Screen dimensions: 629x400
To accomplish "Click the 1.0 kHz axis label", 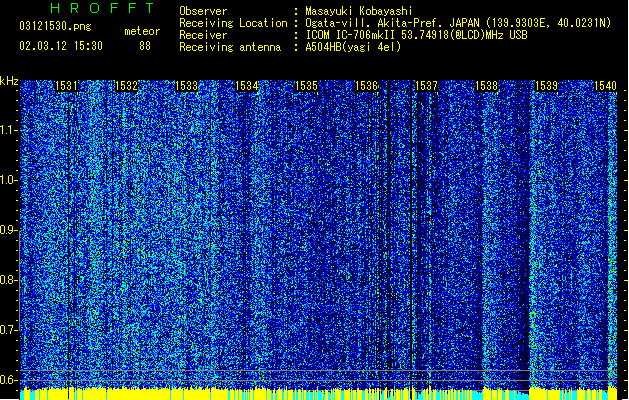I will click(x=9, y=180).
